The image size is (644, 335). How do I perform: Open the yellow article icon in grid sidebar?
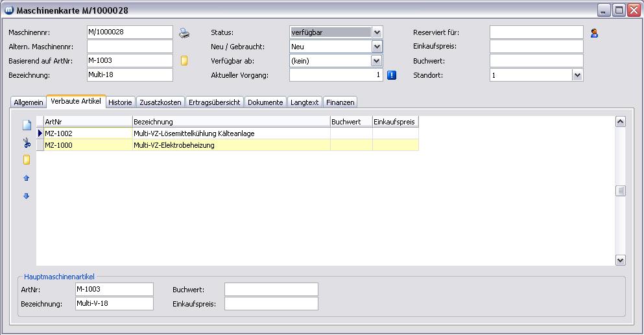pyautogui.click(x=27, y=160)
